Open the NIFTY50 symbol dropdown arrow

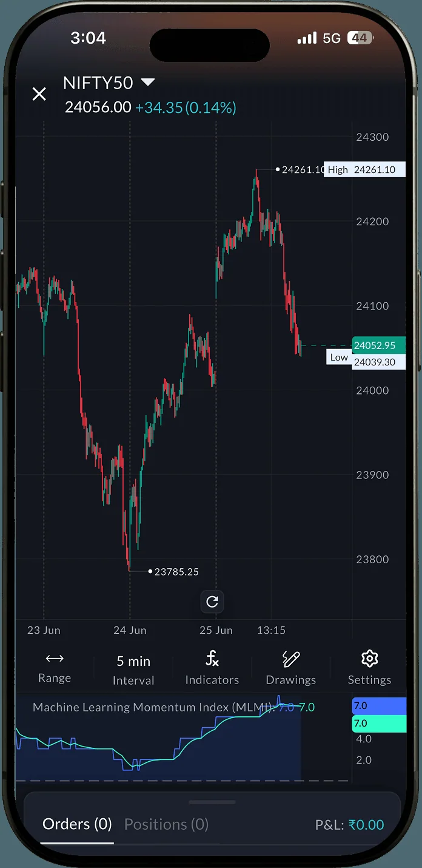[148, 82]
